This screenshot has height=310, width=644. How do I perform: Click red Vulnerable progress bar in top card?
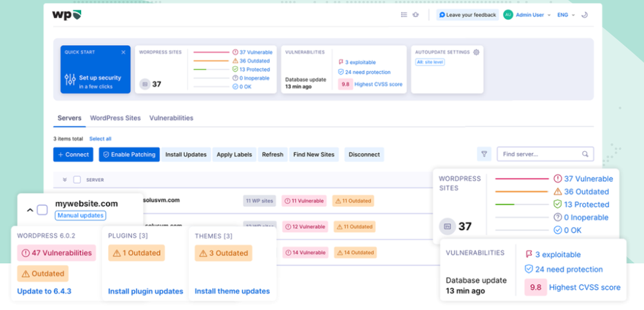tap(211, 52)
